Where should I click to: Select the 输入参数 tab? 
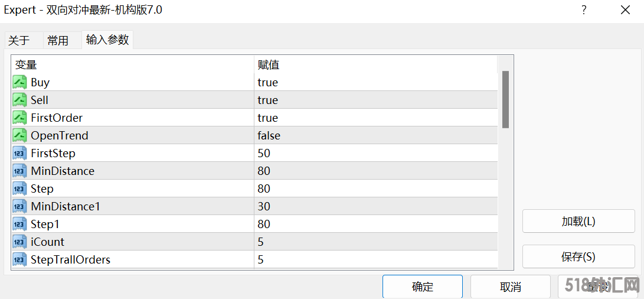click(x=107, y=40)
